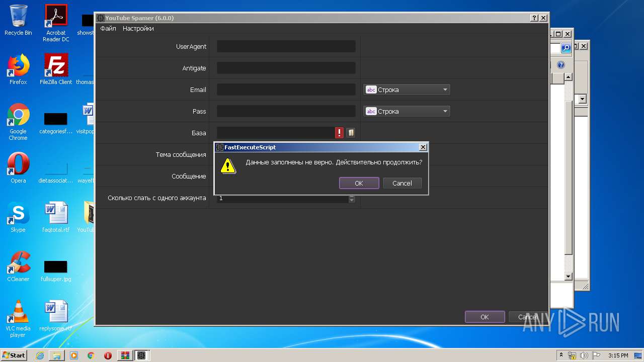Screen dimensions: 644x362
Task: Open Recycle Bin desktop icon
Action: [x=18, y=20]
